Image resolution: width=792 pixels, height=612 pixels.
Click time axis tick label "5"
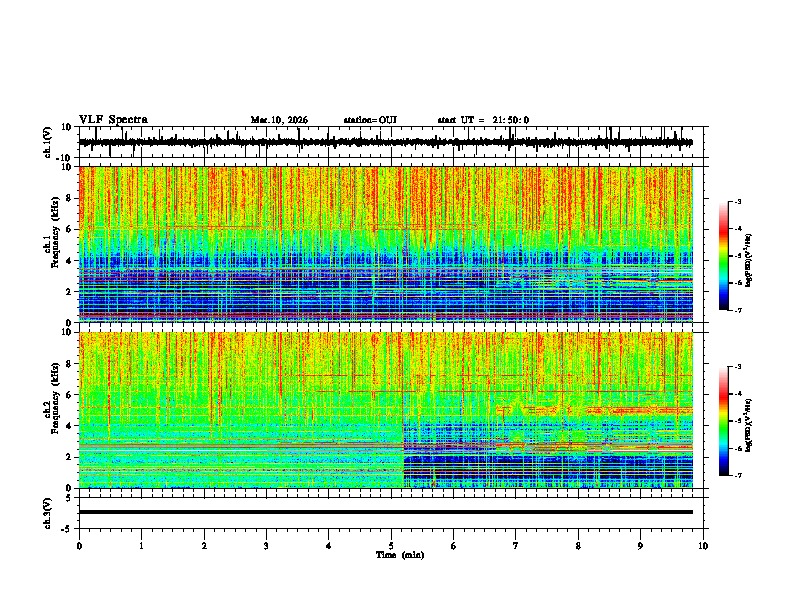391,546
